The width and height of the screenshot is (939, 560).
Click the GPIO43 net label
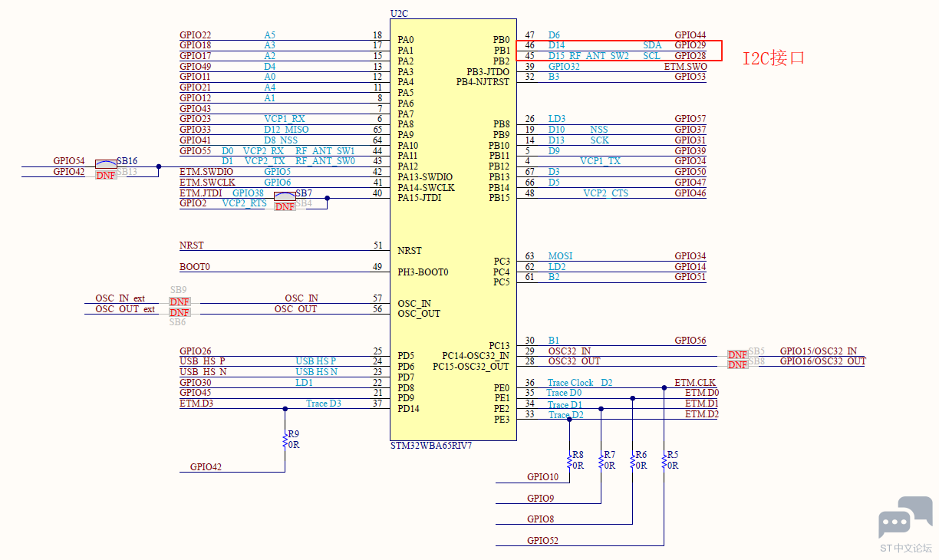196,109
